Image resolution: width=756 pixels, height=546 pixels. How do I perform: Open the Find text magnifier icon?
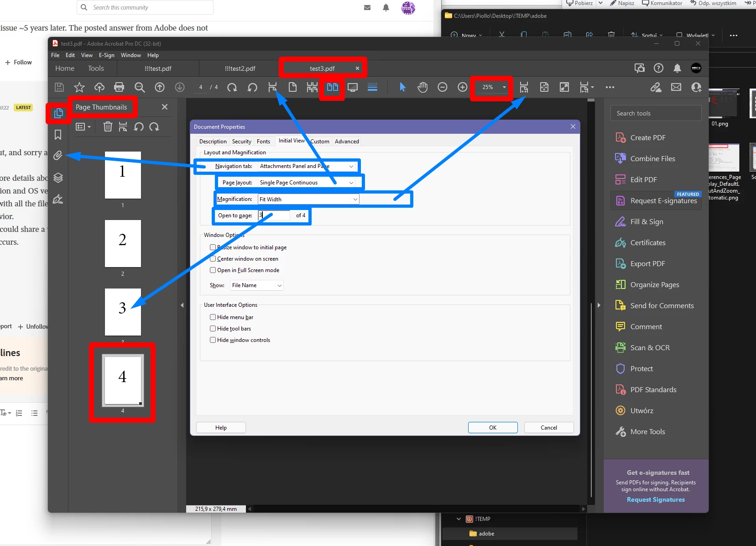(x=140, y=87)
